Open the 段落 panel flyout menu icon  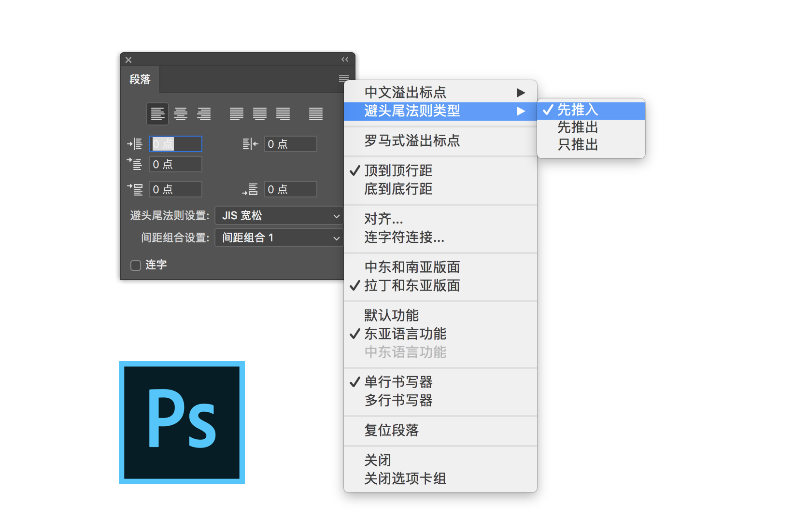pos(344,79)
